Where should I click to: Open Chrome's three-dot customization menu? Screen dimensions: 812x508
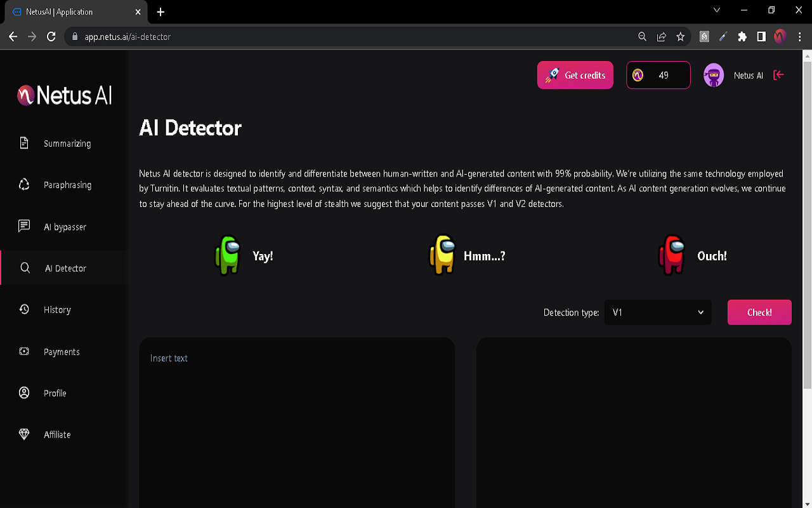tap(799, 37)
